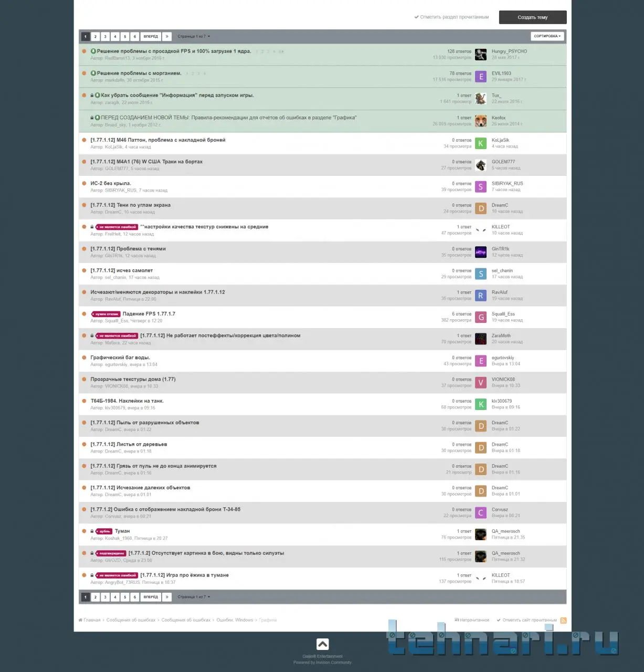Image resolution: width=644 pixels, height=672 pixels.
Task: Click the scroll-to-top arrow icon in footer
Action: 322,644
